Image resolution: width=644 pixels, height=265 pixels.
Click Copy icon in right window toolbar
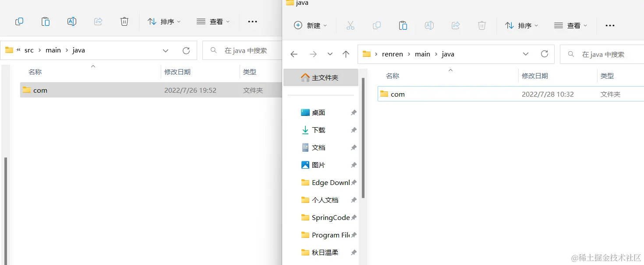[377, 25]
